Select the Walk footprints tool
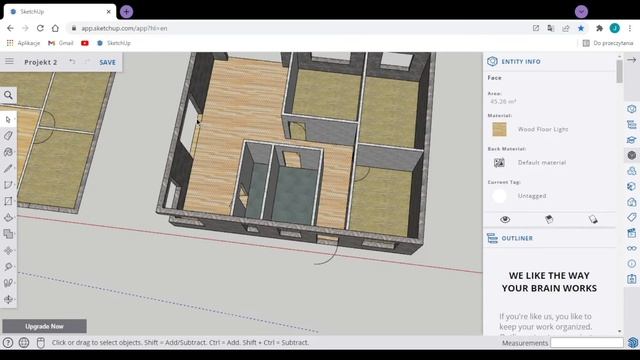This screenshot has height=360, width=640. (8, 283)
